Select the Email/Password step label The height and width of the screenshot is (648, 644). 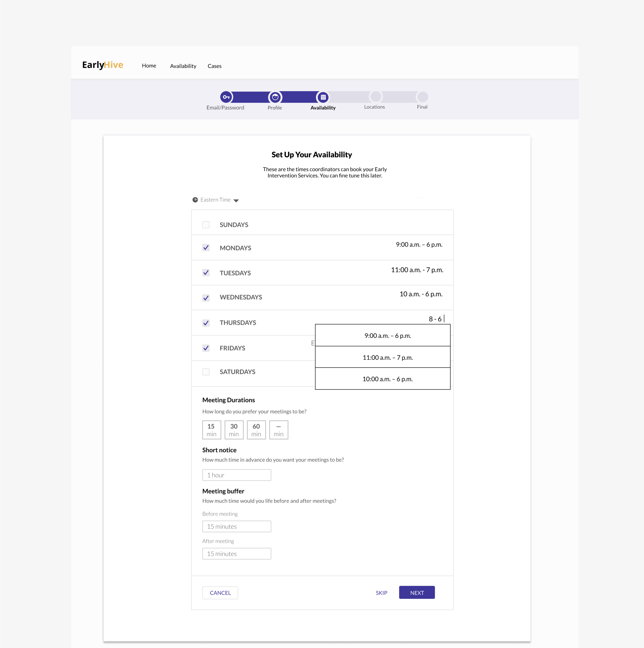(225, 108)
